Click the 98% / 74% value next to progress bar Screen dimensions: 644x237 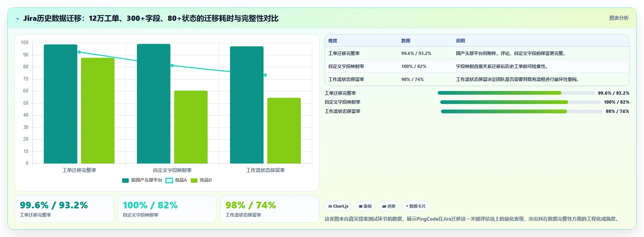click(x=617, y=111)
